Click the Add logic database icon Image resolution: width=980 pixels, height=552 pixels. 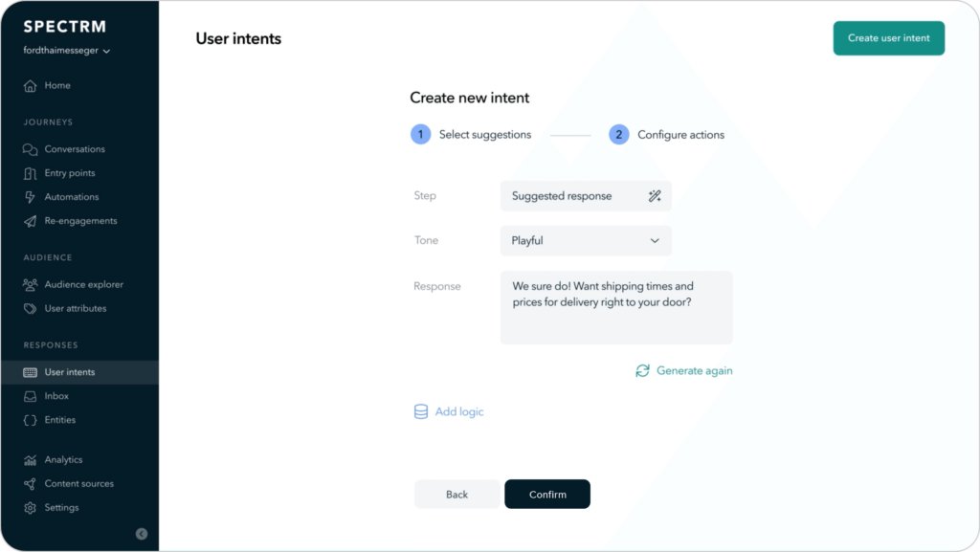(x=421, y=411)
